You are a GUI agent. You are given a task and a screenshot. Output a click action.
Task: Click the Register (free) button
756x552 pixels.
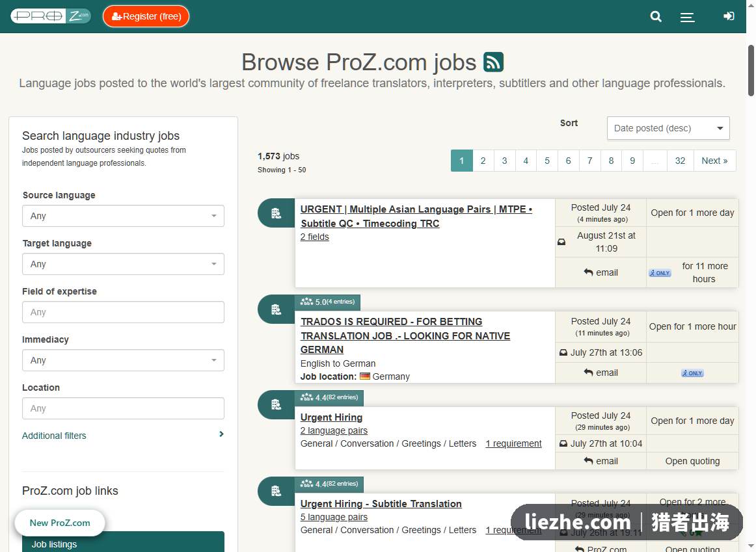146,16
